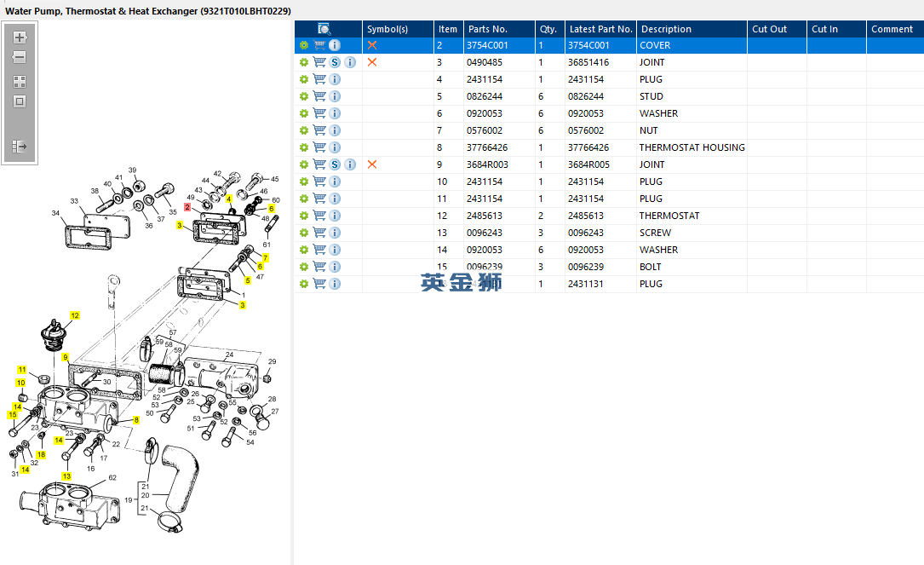This screenshot has width=924, height=565.
Task: Click the gear icon for the BOLT row
Action: coord(304,268)
